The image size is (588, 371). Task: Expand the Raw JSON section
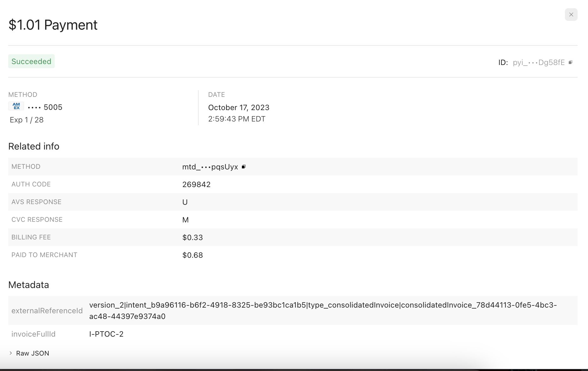pos(33,353)
